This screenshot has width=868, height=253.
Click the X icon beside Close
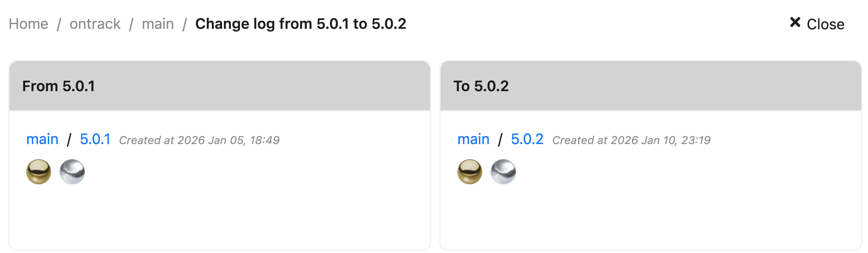[x=795, y=23]
